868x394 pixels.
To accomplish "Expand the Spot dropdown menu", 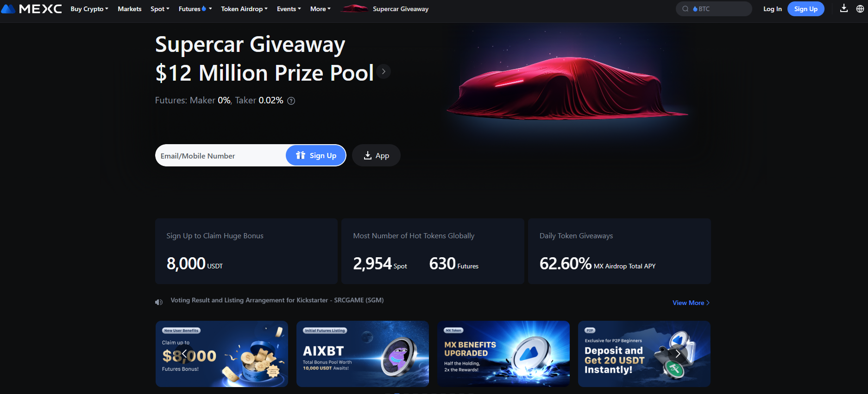I will [160, 9].
